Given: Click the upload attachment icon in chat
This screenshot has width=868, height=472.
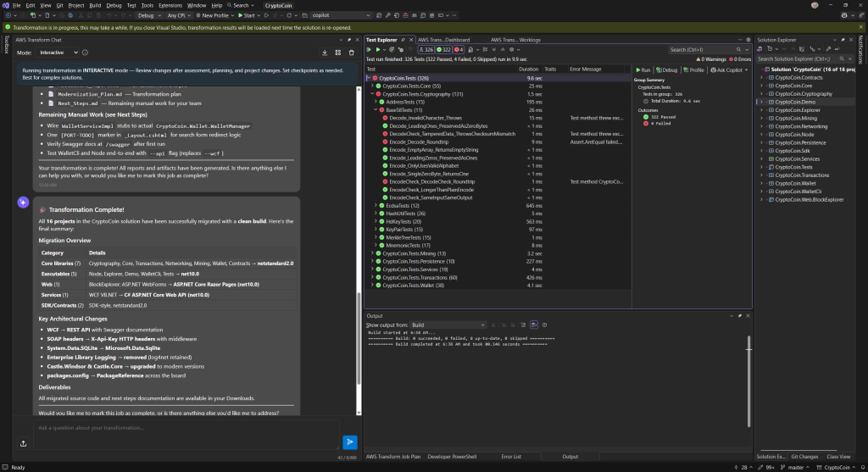Looking at the screenshot, I should coord(23,443).
